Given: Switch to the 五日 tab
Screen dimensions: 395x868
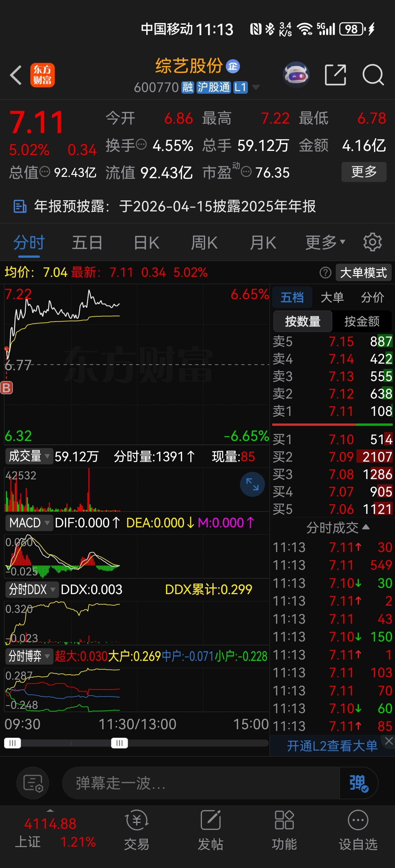Looking at the screenshot, I should 87,243.
